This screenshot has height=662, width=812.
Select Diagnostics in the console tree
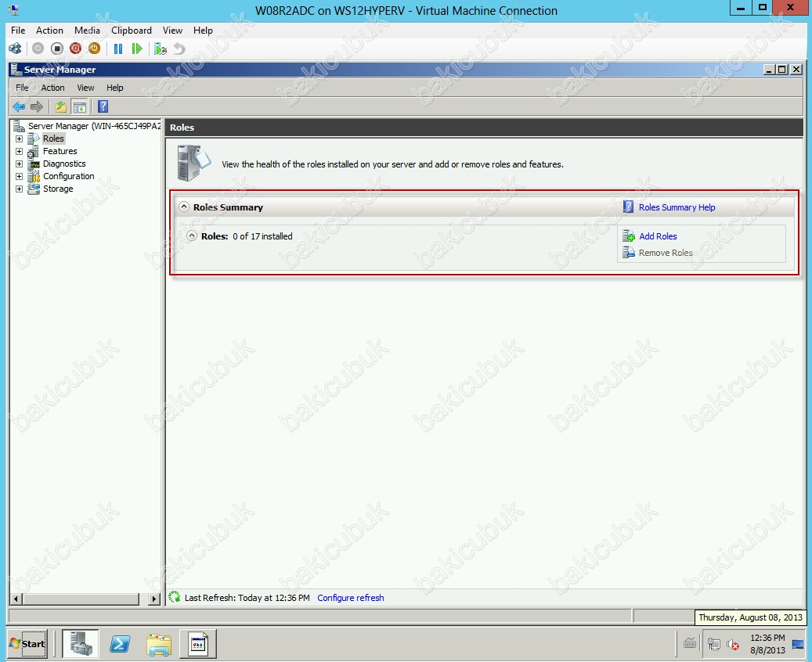(64, 164)
